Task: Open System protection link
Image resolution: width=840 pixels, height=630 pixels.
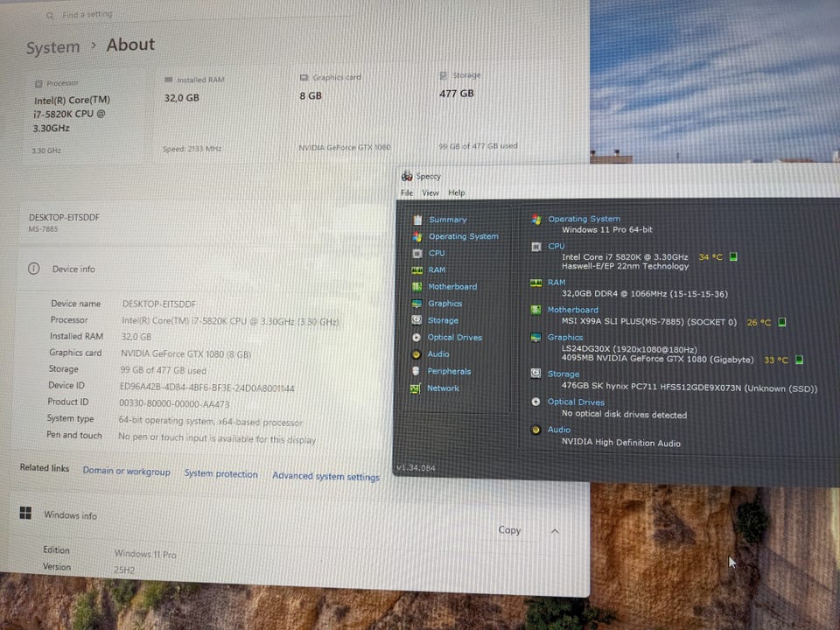Action: tap(220, 473)
